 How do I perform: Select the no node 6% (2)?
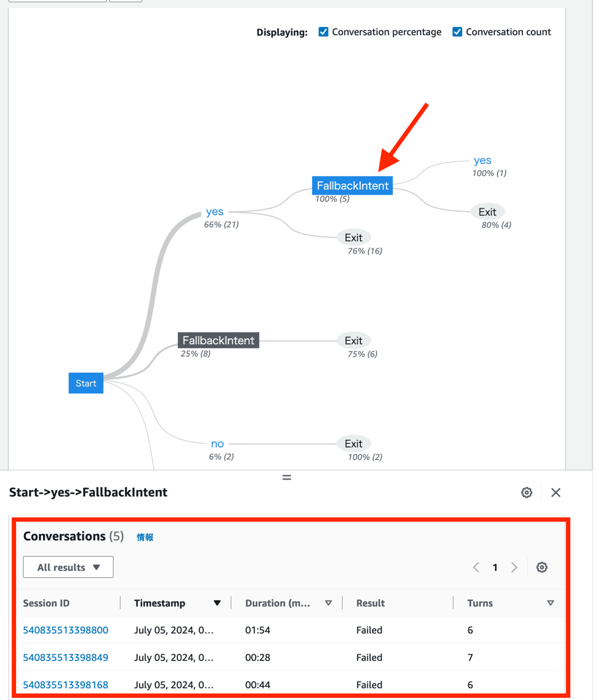pyautogui.click(x=217, y=444)
